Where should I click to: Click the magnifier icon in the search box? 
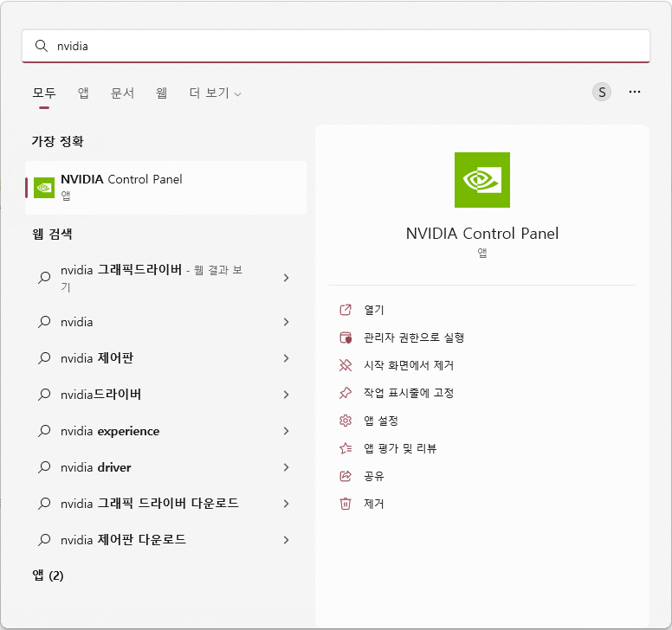(x=42, y=46)
